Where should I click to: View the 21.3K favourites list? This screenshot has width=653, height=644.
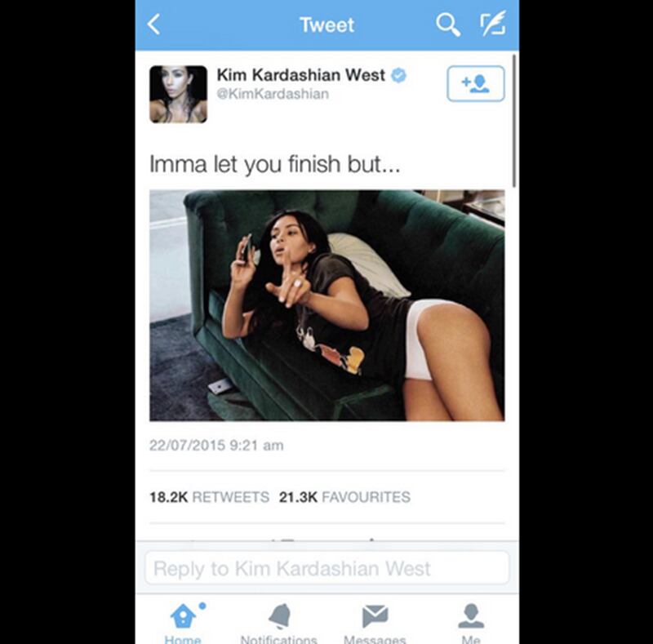tap(344, 497)
